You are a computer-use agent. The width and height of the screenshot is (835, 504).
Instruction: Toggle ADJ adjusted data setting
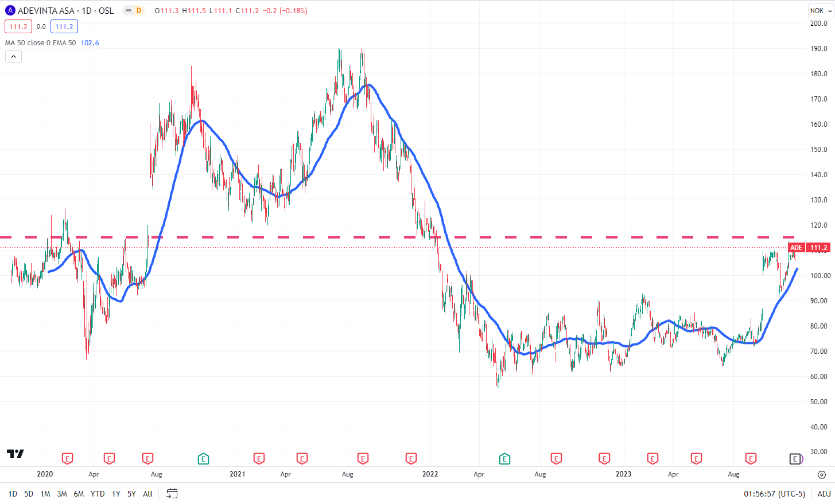pos(824,494)
